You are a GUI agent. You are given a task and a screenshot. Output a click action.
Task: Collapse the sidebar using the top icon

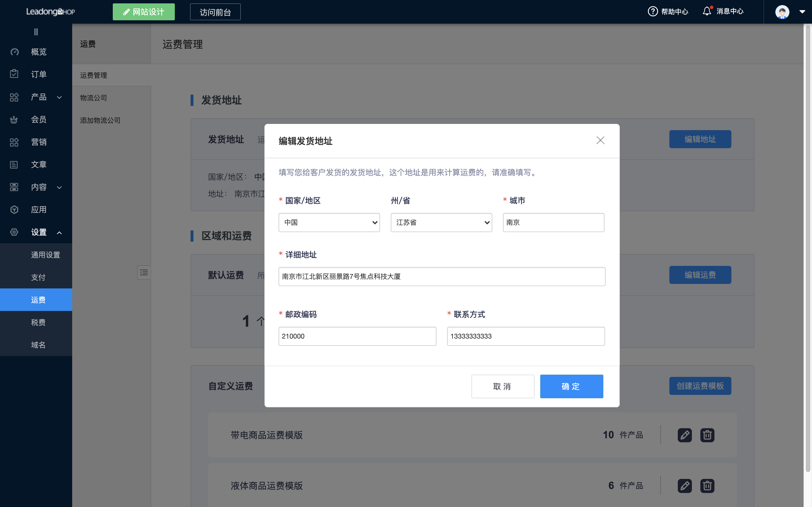[36, 32]
